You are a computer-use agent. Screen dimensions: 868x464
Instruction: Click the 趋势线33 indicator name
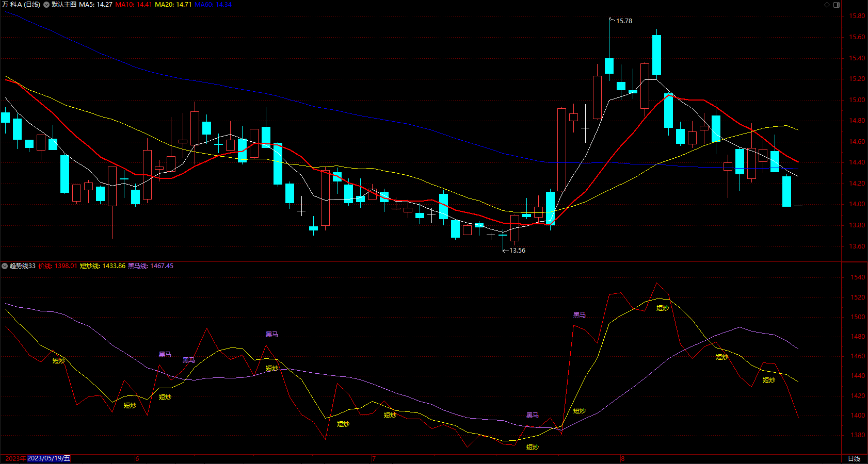pos(23,266)
